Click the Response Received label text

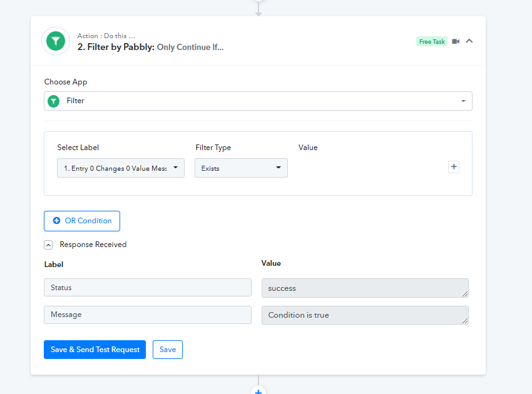(93, 245)
